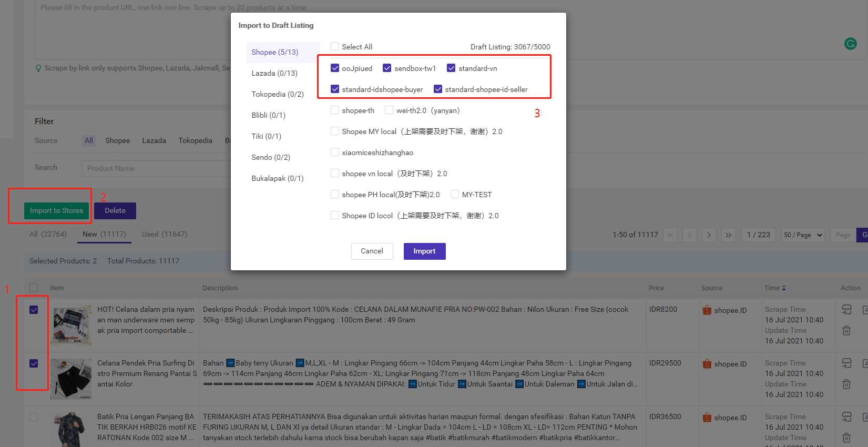Open Batik Pria product thumbnail
The image size is (868, 447).
(x=71, y=430)
